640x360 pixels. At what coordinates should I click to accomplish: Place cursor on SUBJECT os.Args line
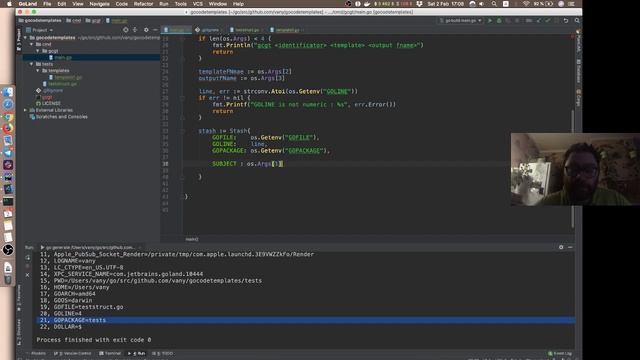pyautogui.click(x=247, y=164)
